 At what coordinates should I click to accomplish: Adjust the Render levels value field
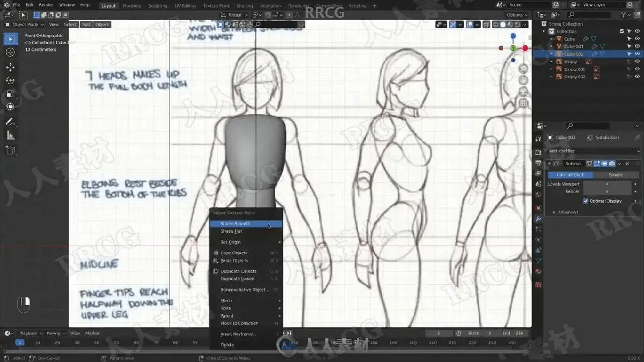pos(607,191)
